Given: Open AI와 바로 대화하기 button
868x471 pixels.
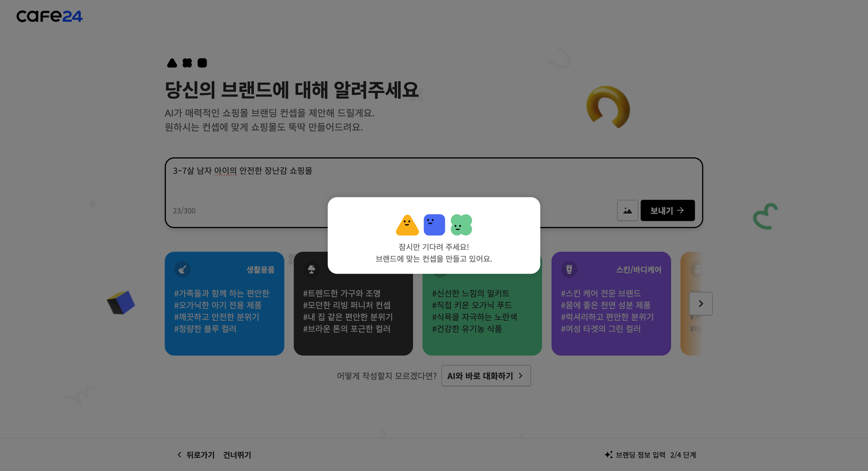Looking at the screenshot, I should click(x=486, y=376).
